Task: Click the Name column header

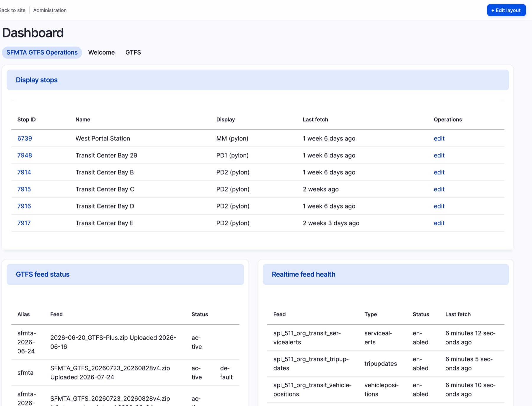Action: coord(83,120)
